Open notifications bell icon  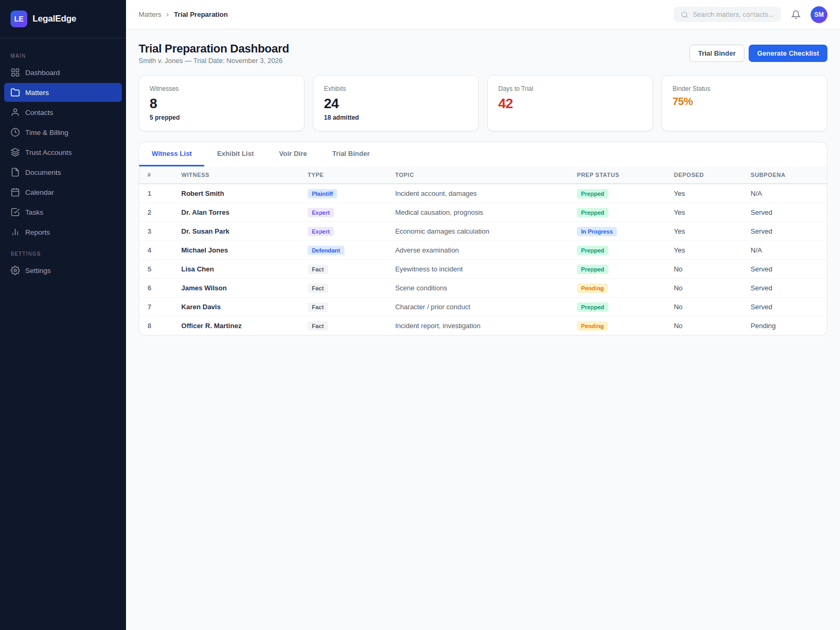(796, 15)
